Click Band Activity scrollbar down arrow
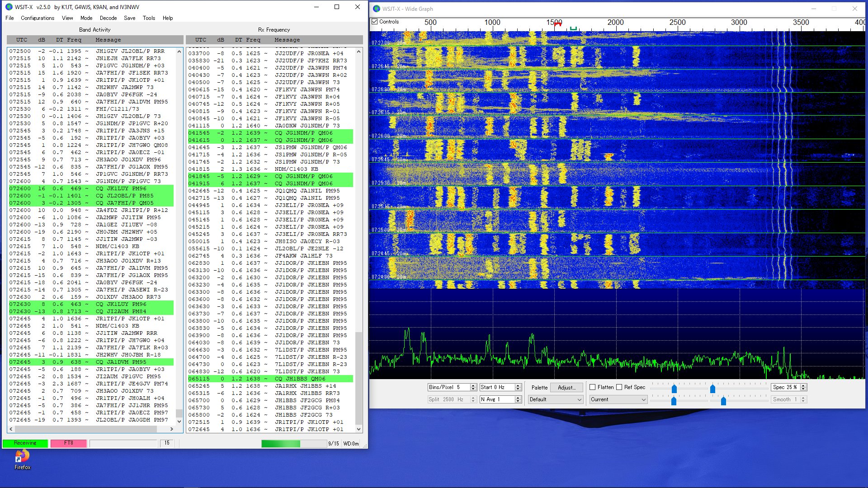868x488 pixels. coord(179,421)
